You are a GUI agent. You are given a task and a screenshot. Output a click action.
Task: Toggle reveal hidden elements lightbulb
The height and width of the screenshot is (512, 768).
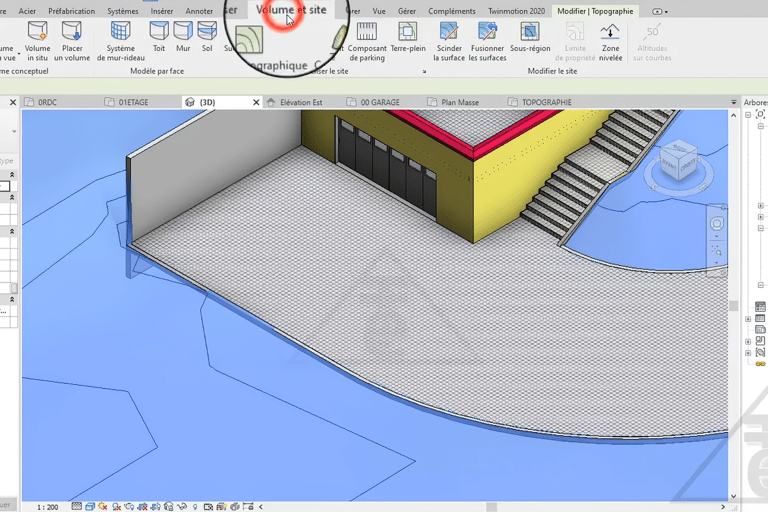pos(195,506)
